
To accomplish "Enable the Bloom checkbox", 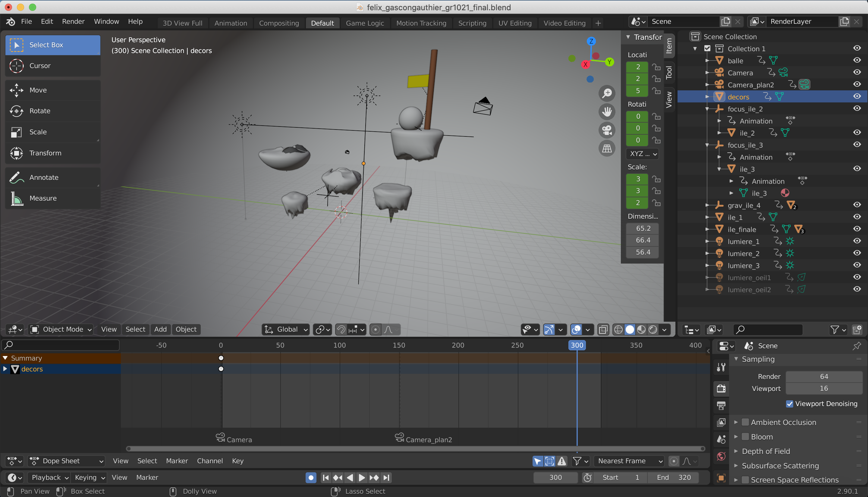I will click(x=745, y=437).
